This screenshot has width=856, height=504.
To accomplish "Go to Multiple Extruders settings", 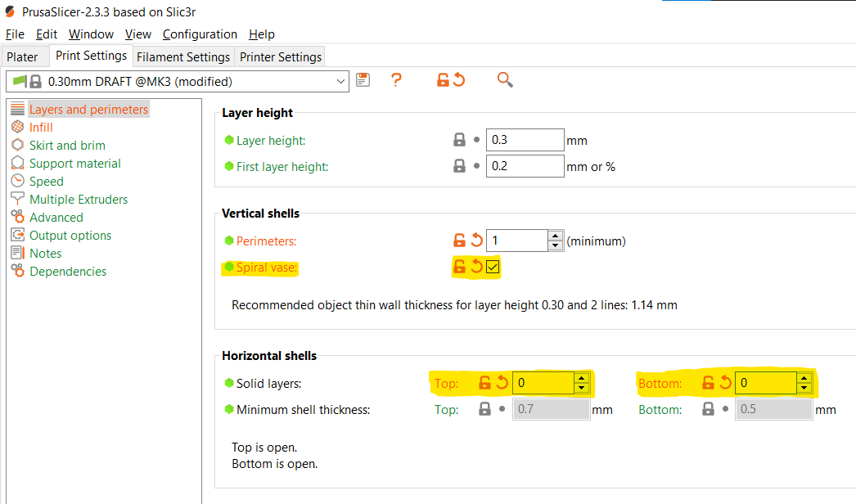I will point(79,200).
